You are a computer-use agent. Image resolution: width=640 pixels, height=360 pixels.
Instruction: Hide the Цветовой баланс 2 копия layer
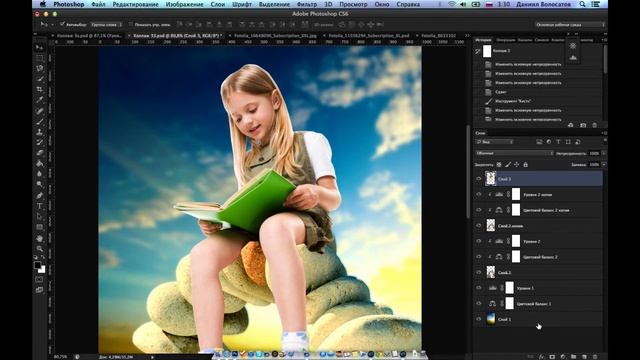[479, 210]
